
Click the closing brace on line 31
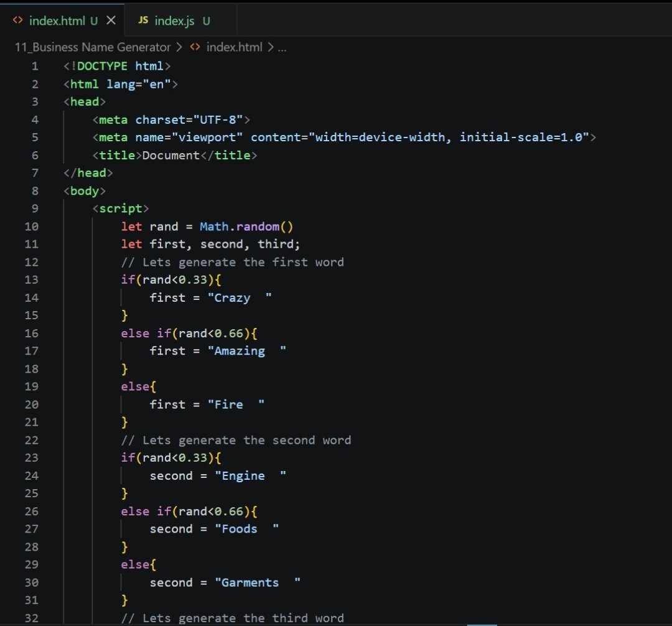point(124,600)
